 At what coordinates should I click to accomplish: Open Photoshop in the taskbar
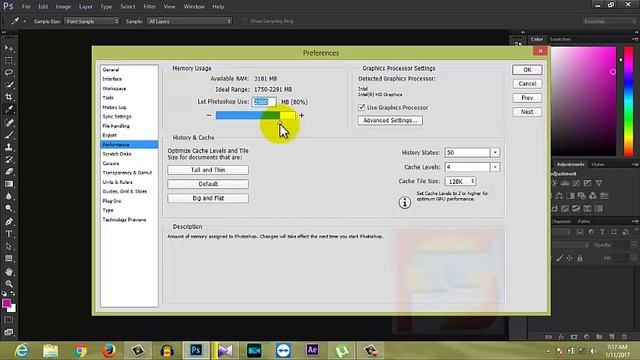196,350
